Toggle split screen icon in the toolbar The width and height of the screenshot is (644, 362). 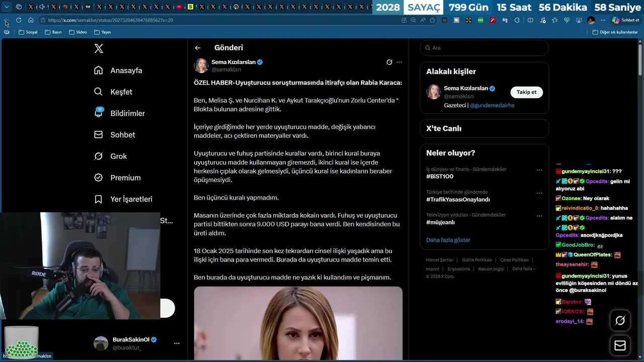[x=530, y=20]
